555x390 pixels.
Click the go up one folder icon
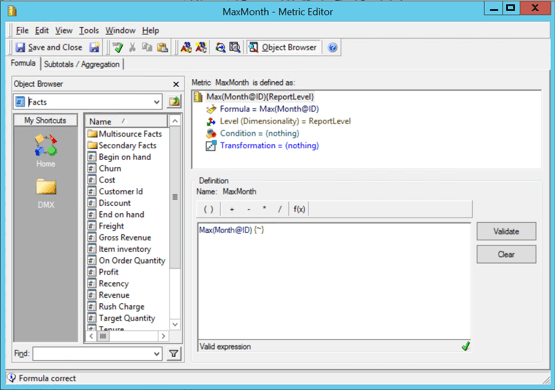(x=174, y=102)
